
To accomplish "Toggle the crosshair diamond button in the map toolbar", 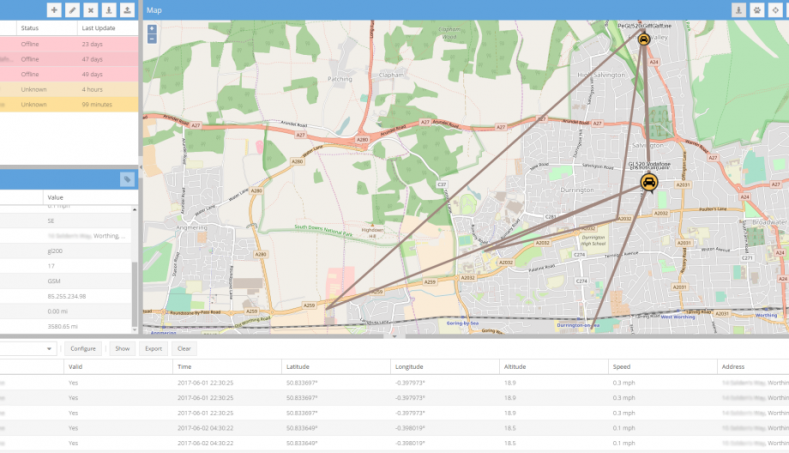I will (x=775, y=10).
